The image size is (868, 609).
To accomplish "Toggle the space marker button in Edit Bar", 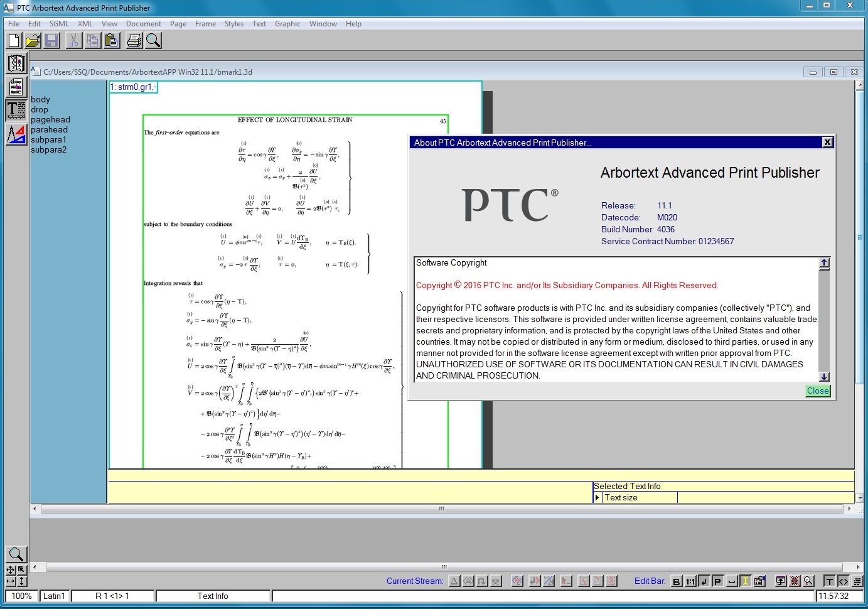I will tap(732, 581).
